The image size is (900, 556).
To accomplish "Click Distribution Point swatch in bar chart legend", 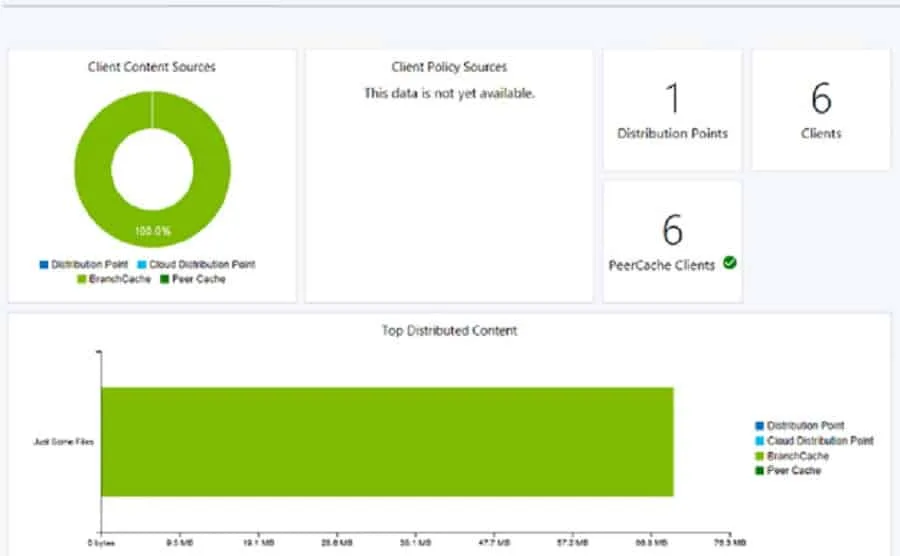I will (x=760, y=426).
